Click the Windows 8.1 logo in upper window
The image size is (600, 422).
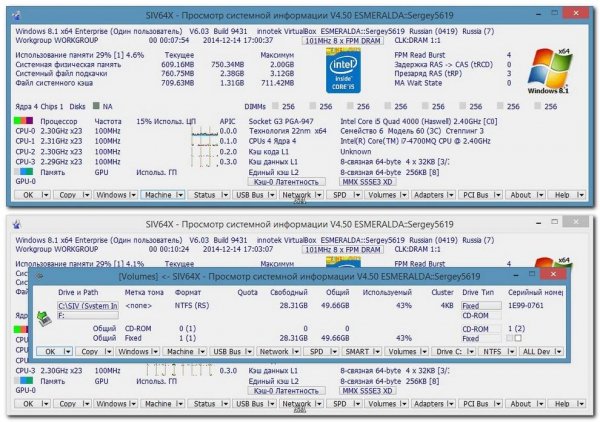tap(549, 72)
